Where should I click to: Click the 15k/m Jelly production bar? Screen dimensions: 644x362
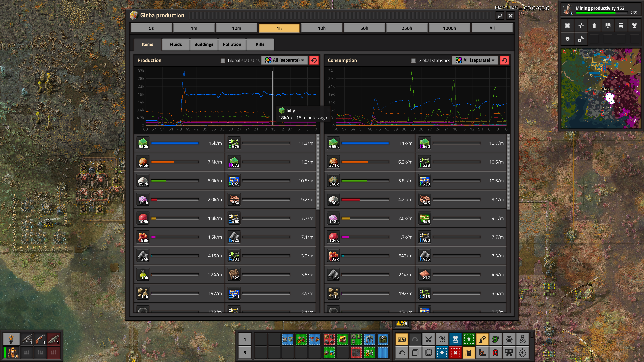click(x=175, y=143)
